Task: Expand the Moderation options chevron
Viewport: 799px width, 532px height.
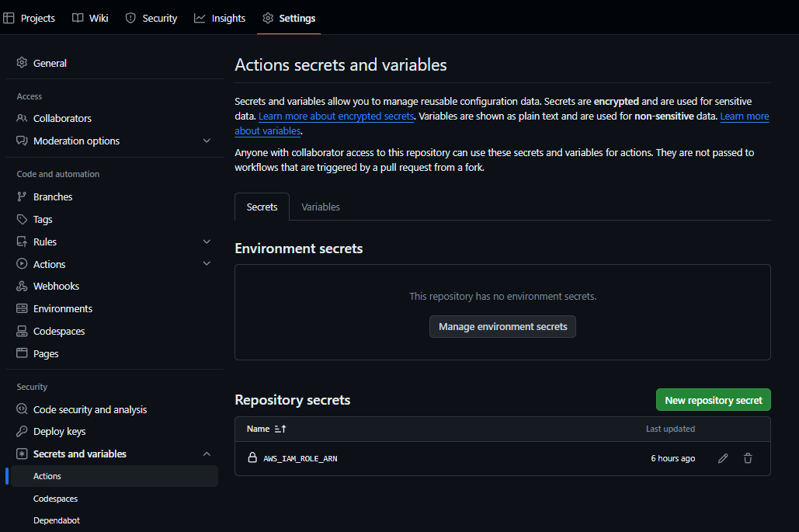Action: click(207, 141)
